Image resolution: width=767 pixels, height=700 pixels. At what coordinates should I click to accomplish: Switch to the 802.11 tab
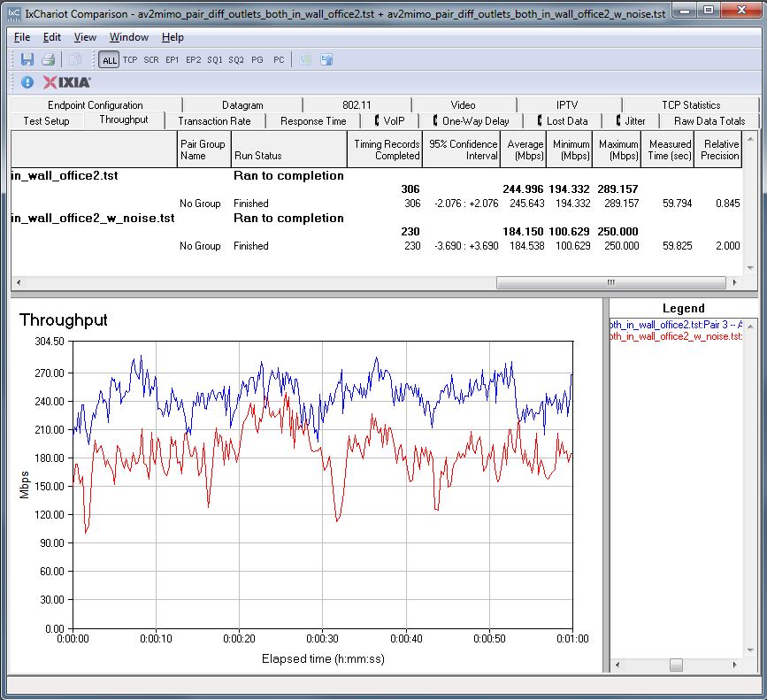pyautogui.click(x=357, y=105)
